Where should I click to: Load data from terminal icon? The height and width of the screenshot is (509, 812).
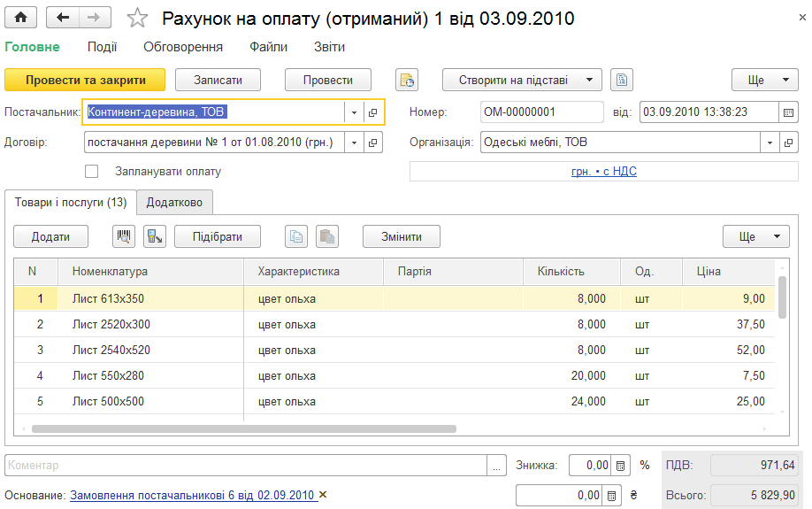click(x=155, y=237)
